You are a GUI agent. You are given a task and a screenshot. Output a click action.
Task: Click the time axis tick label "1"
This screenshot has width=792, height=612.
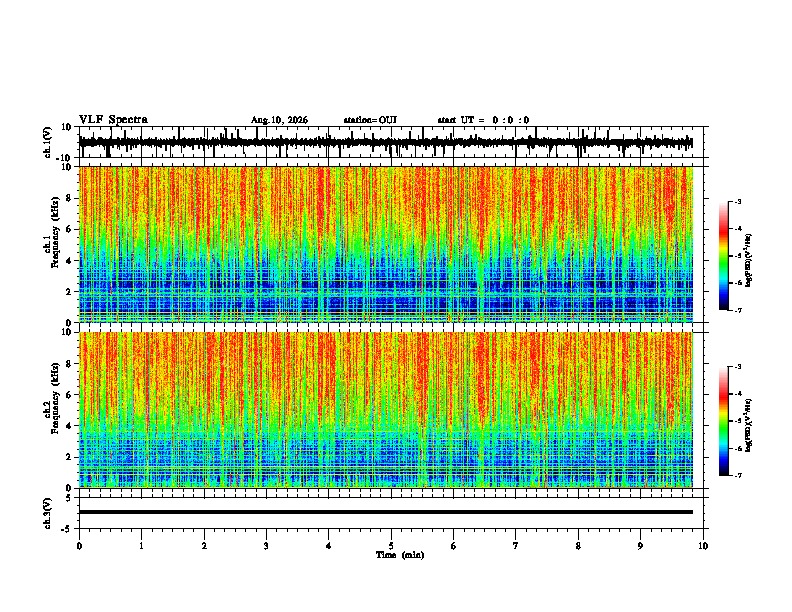coord(141,546)
